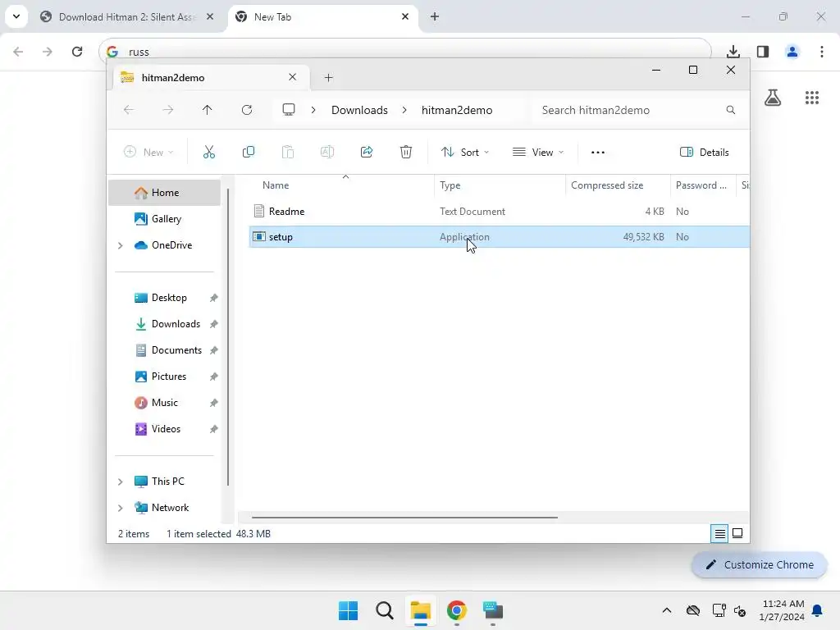Viewport: 840px width, 630px height.
Task: Open the New item dropdown
Action: pyautogui.click(x=148, y=152)
